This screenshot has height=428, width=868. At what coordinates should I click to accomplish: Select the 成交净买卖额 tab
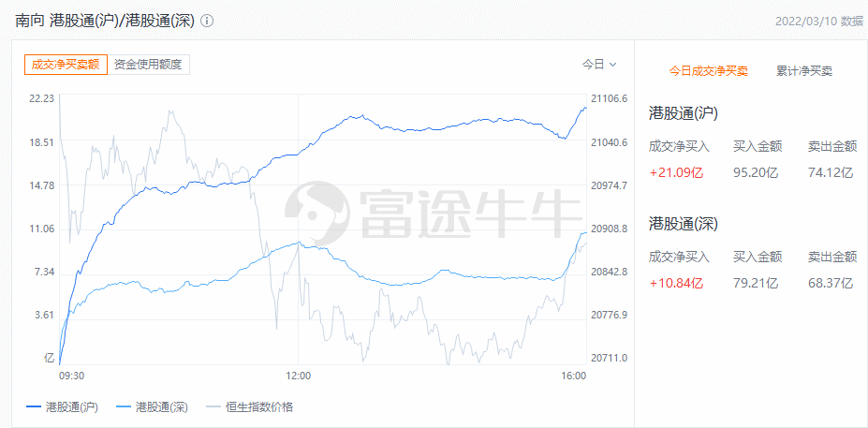[x=66, y=65]
